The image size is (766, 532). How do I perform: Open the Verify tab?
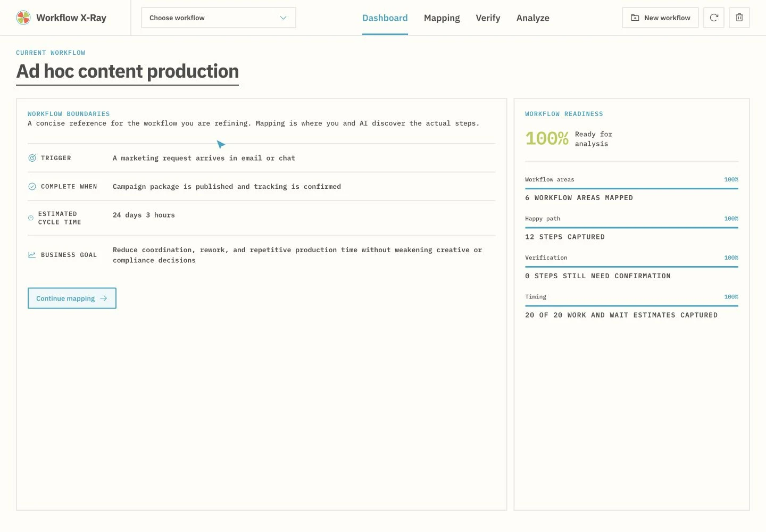488,18
